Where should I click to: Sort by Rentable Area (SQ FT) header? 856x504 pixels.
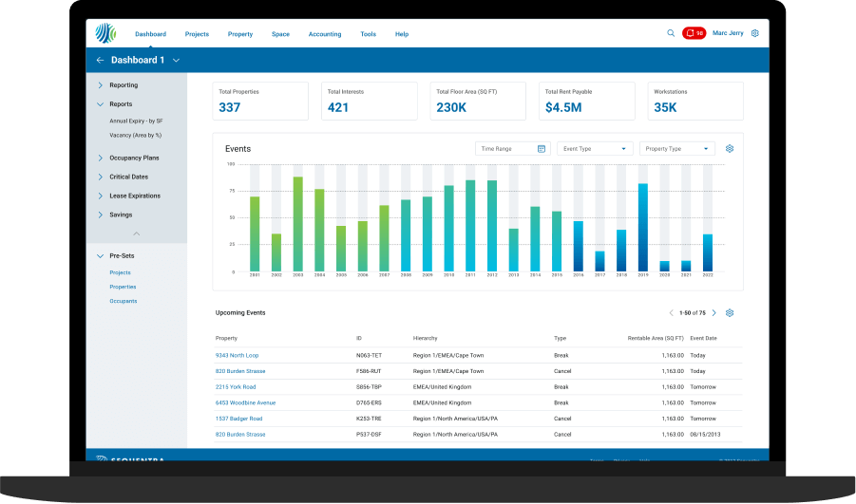click(x=656, y=338)
